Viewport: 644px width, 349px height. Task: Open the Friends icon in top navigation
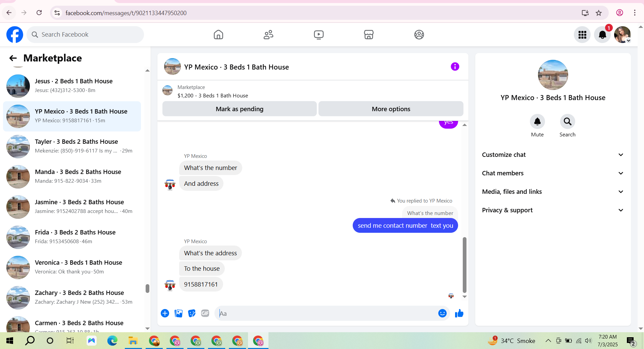(268, 35)
